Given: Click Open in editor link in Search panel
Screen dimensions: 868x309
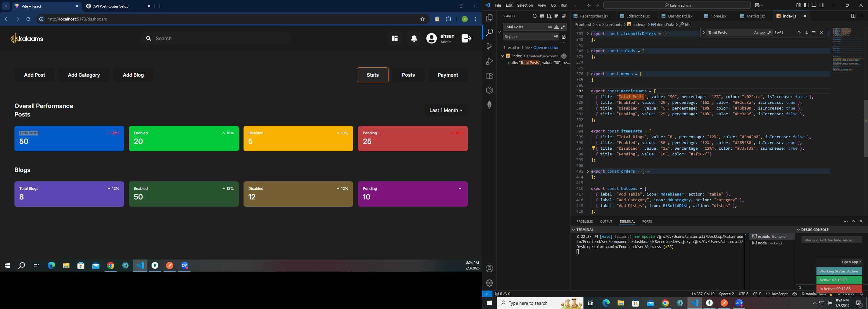Looking at the screenshot, I should (546, 48).
